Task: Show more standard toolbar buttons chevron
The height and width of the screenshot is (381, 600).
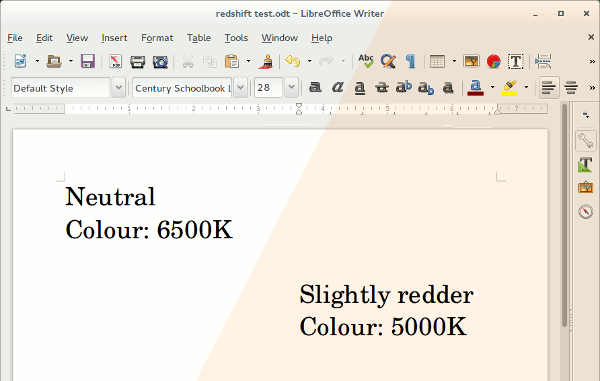Action: coord(592,61)
